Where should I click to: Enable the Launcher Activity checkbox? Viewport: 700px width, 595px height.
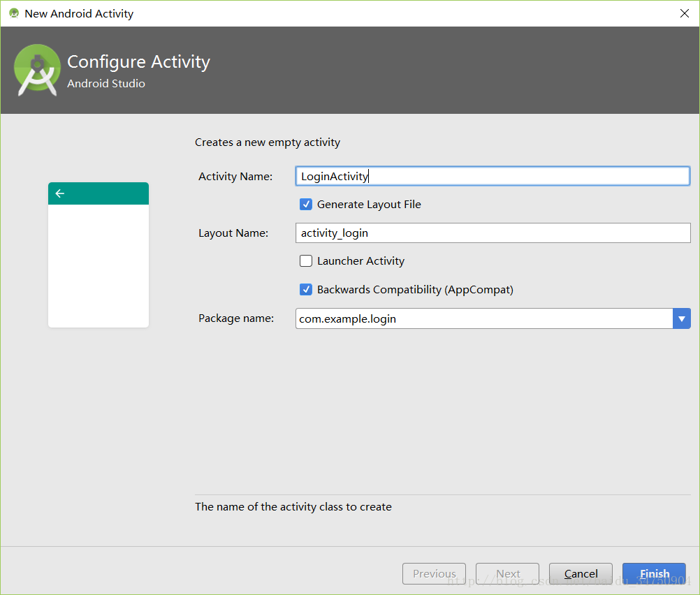point(306,261)
